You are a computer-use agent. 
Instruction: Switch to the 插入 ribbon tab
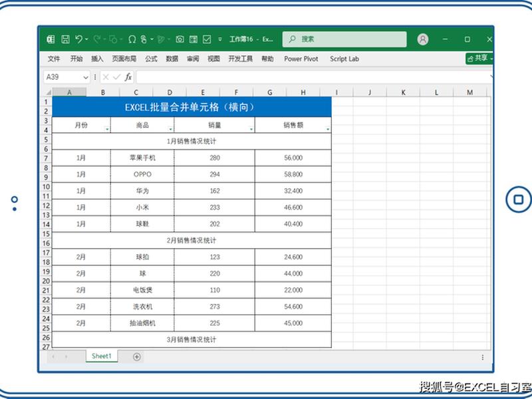click(x=97, y=59)
